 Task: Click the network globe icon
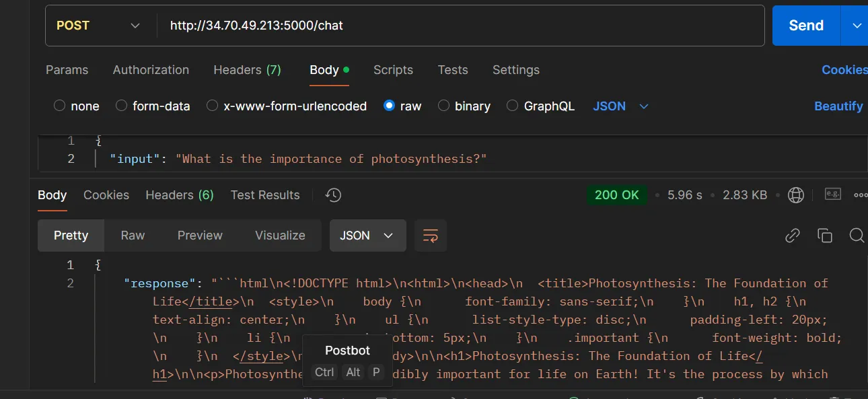point(796,195)
